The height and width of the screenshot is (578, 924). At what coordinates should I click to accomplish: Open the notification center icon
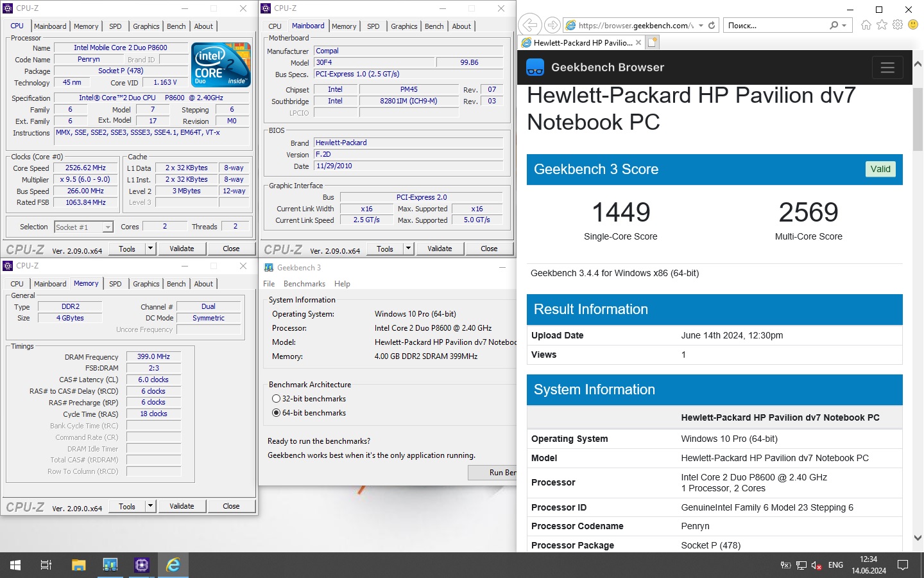[x=903, y=565]
